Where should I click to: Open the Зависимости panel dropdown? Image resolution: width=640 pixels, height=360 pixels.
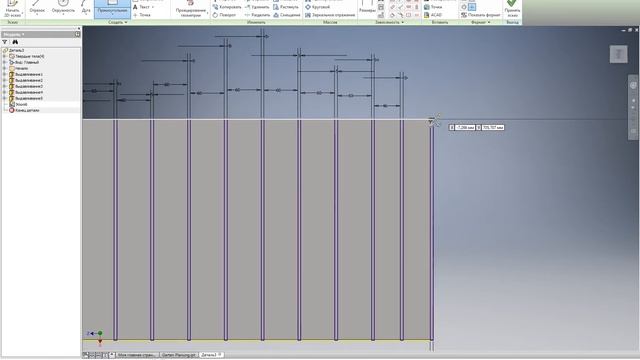pyautogui.click(x=389, y=22)
